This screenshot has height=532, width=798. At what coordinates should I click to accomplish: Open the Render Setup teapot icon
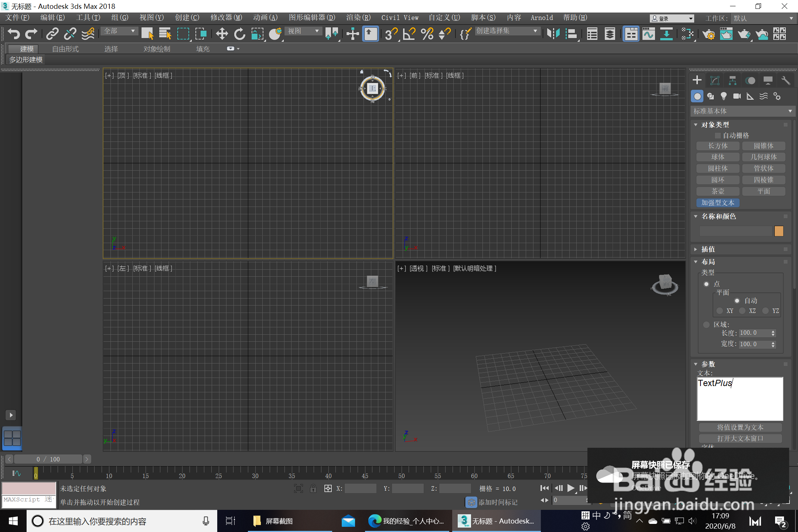[x=709, y=34]
